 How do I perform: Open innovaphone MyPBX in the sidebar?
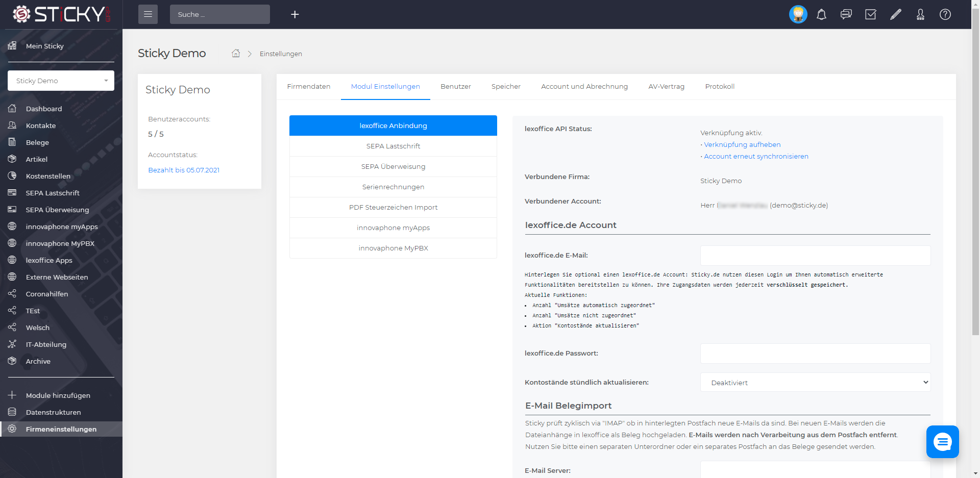pos(61,243)
